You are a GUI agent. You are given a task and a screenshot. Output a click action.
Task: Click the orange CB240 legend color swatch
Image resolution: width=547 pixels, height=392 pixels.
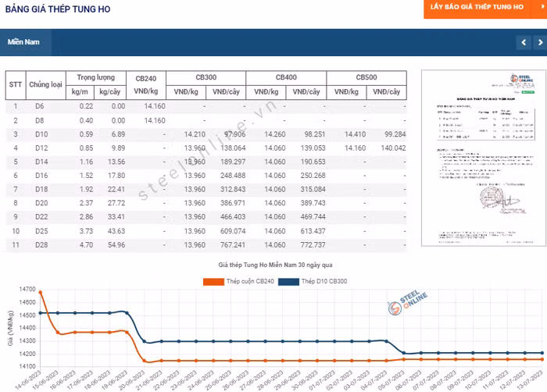click(214, 281)
